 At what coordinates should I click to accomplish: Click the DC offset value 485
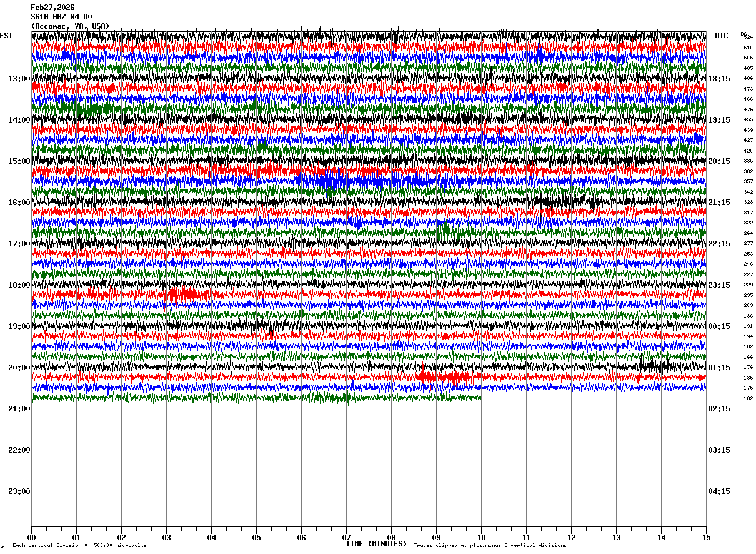point(749,68)
